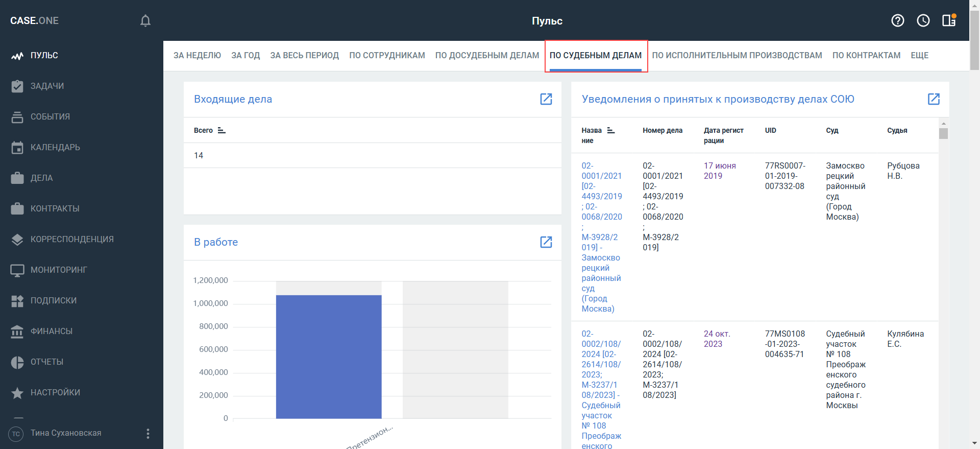Click the Номер дела column header
The image size is (980, 449).
(x=663, y=130)
